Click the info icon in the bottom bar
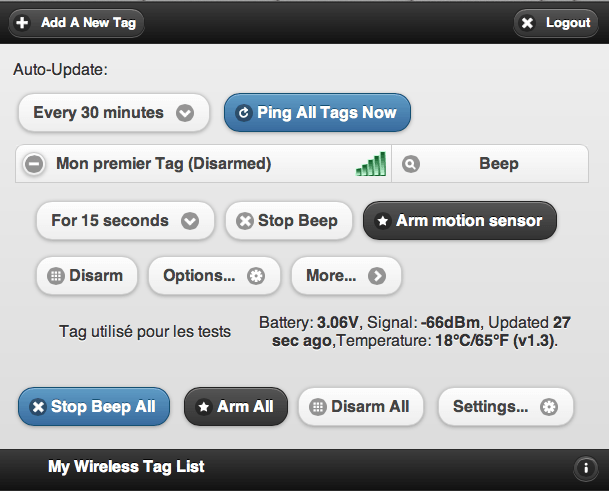The image size is (609, 491). (585, 467)
